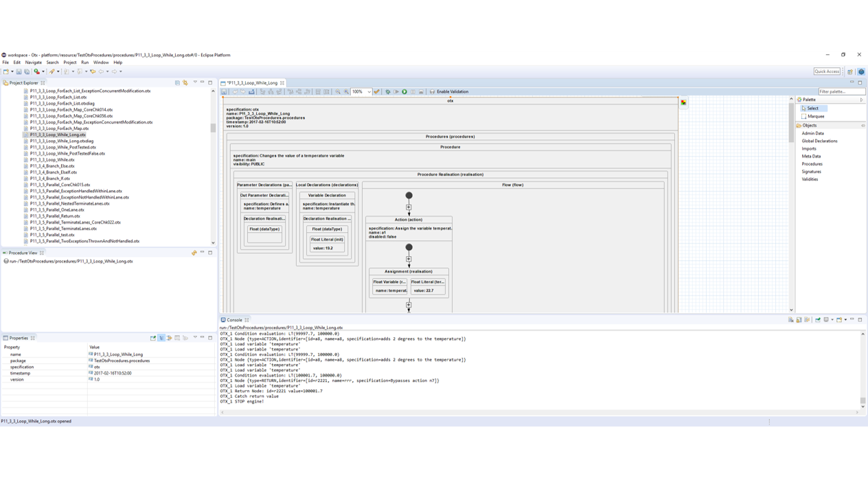The width and height of the screenshot is (868, 504).
Task: Open the Search menu
Action: coord(52,62)
